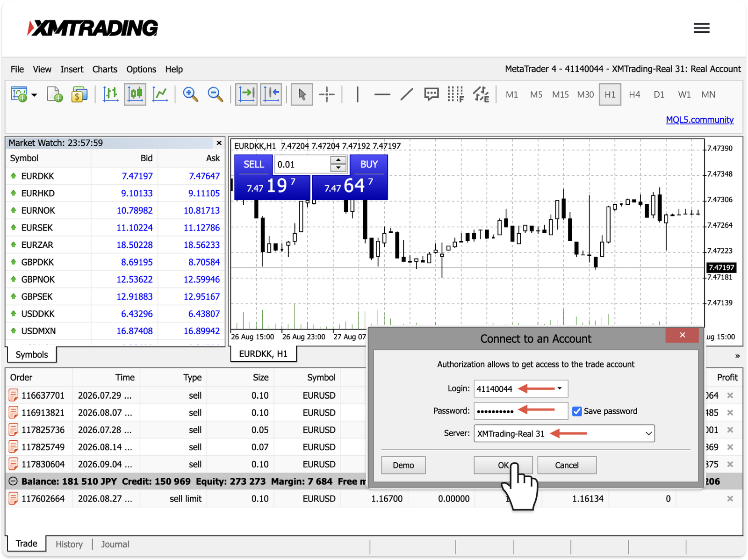748x560 pixels.
Task: Switch to M5 timeframe
Action: point(536,94)
